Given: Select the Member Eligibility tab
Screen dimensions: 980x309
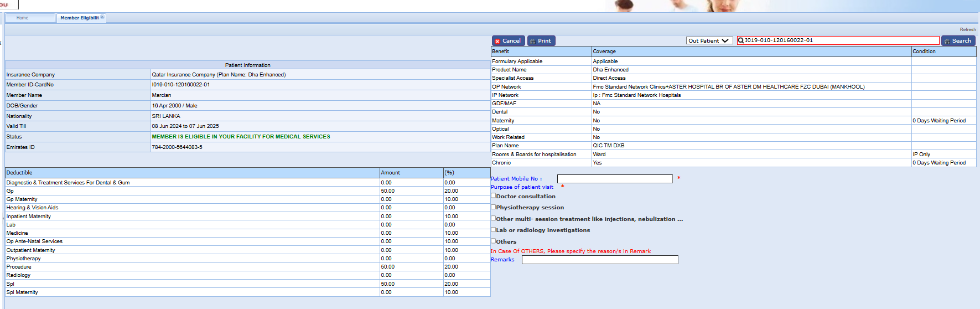Looking at the screenshot, I should click(x=79, y=18).
